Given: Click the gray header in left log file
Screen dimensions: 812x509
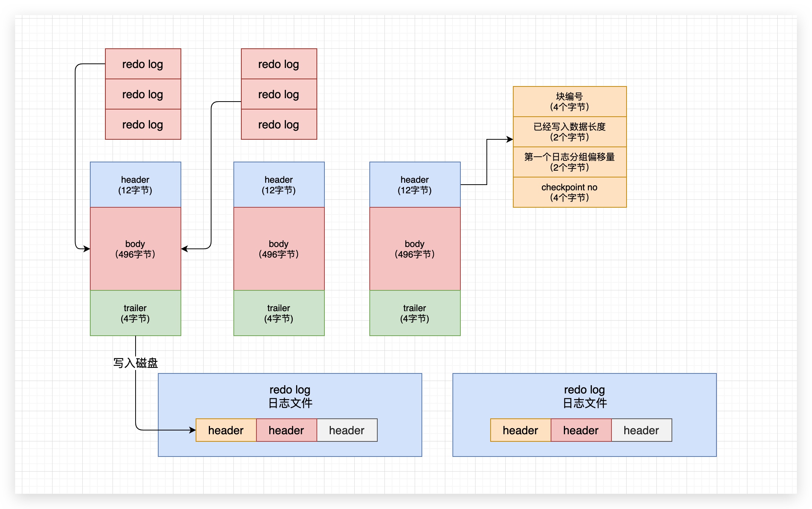Looking at the screenshot, I should (347, 430).
